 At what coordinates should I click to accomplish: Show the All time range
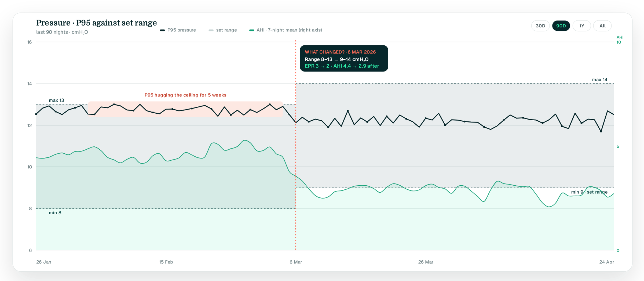click(x=602, y=26)
